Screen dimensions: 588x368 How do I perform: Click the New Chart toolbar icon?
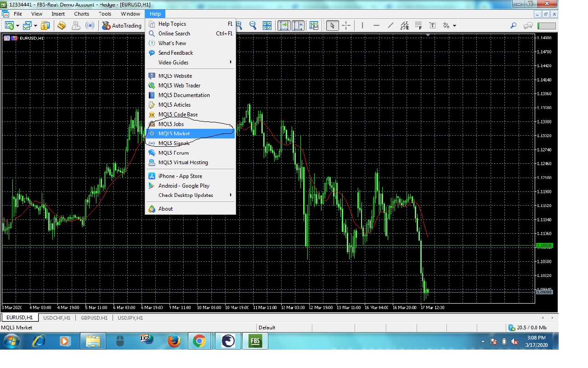click(9, 26)
